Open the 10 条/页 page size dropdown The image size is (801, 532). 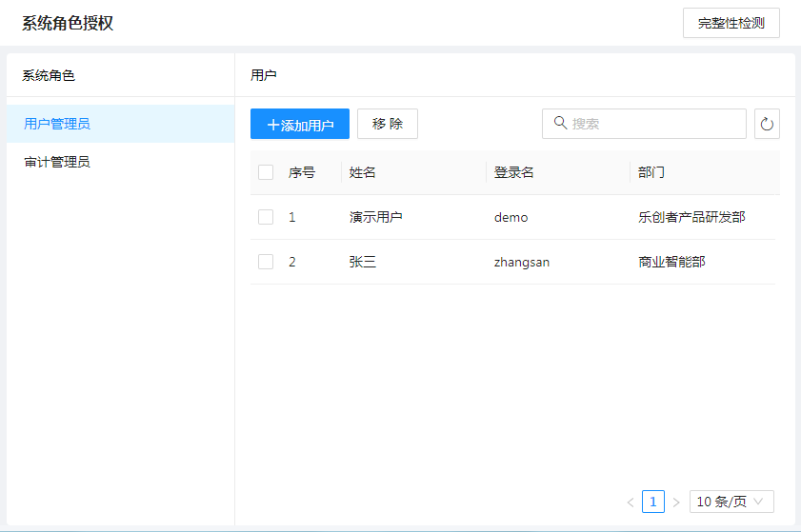click(x=731, y=502)
